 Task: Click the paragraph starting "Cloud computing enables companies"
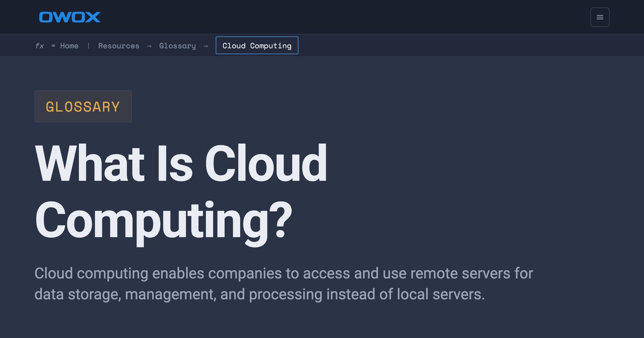point(284,283)
